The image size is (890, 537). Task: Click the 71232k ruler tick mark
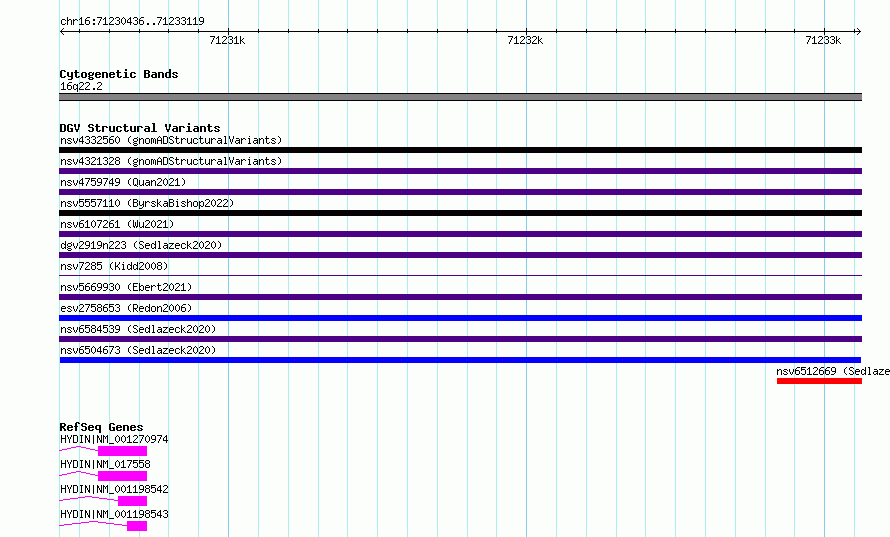coord(526,32)
